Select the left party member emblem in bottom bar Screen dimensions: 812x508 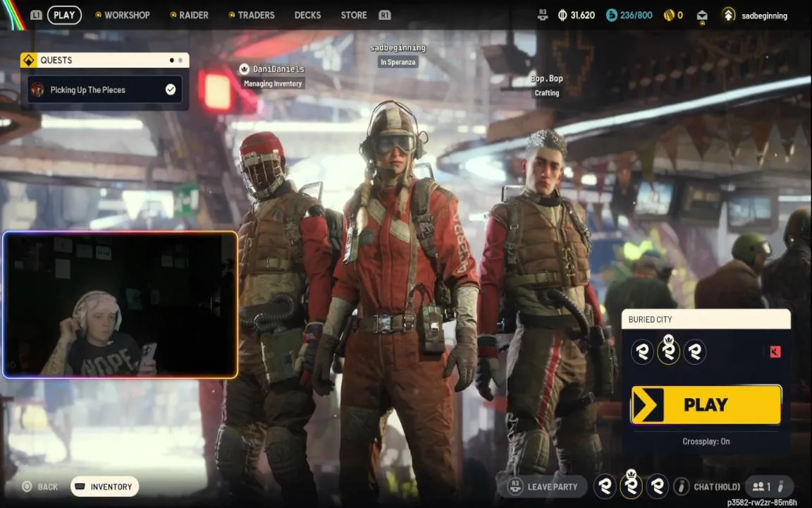tap(604, 486)
